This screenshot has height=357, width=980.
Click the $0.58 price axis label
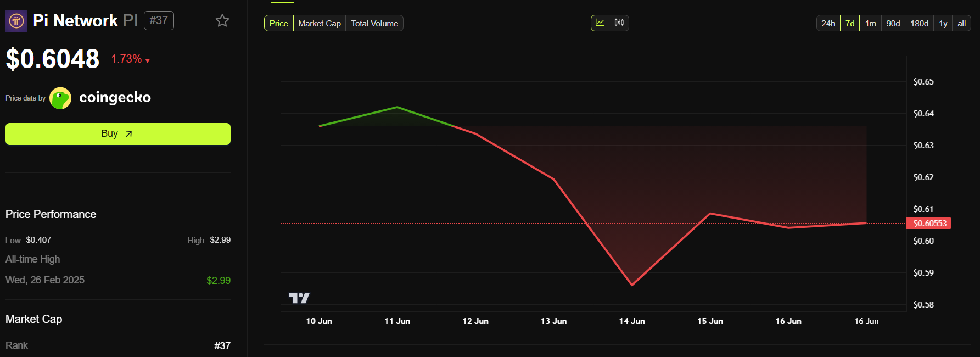tap(923, 305)
